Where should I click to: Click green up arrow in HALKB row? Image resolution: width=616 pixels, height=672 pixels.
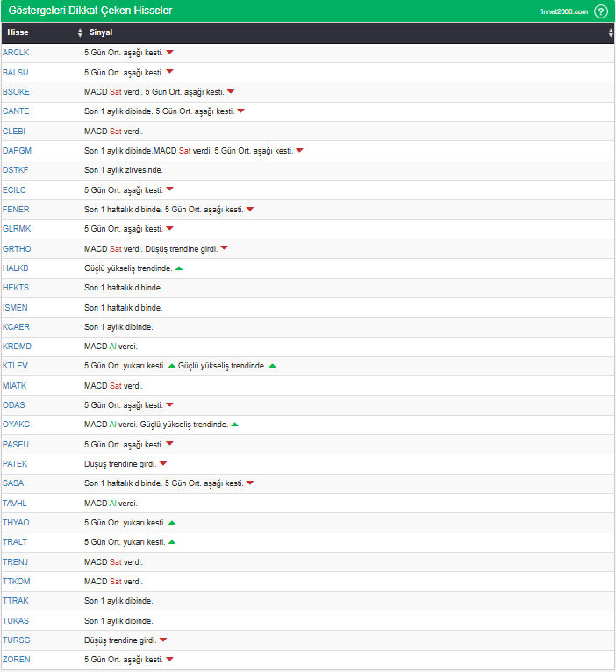coord(179,268)
